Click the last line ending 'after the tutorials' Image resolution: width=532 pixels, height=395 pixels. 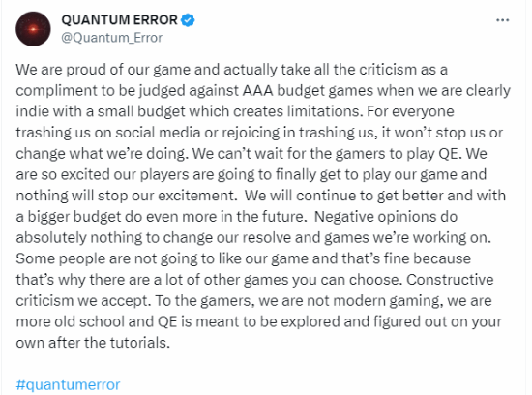tap(93, 343)
